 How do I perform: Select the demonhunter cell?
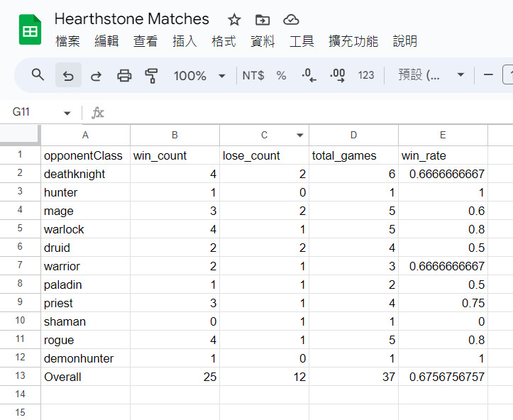coord(85,358)
